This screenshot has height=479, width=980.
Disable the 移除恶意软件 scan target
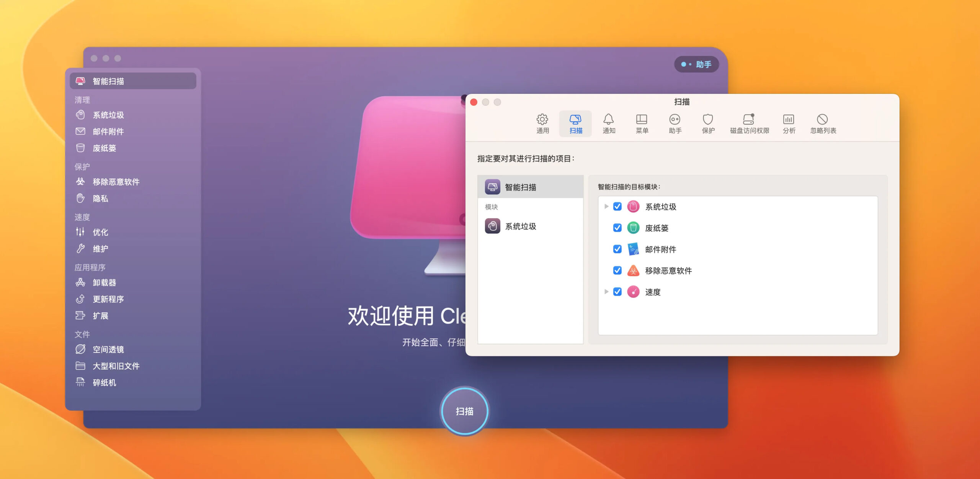pyautogui.click(x=617, y=271)
